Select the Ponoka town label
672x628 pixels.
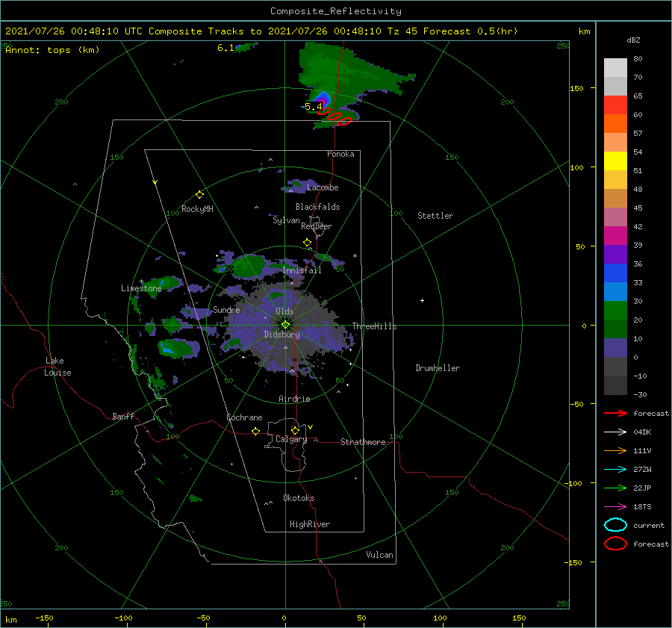(x=340, y=154)
